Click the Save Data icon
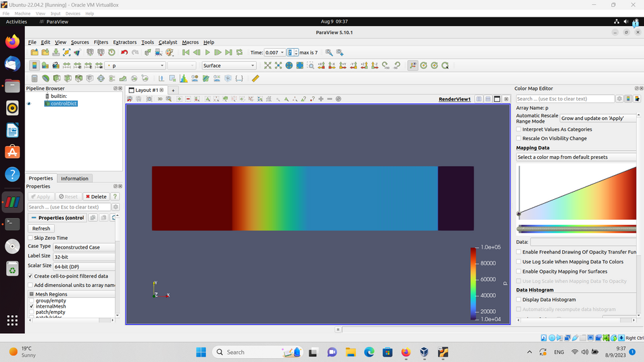644x362 pixels. (x=56, y=52)
